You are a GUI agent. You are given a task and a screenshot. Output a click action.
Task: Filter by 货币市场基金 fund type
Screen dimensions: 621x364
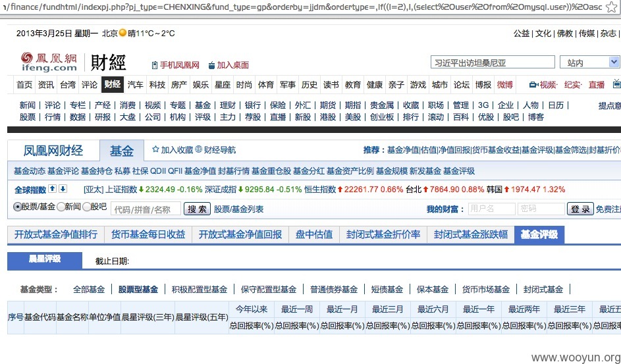point(486,290)
